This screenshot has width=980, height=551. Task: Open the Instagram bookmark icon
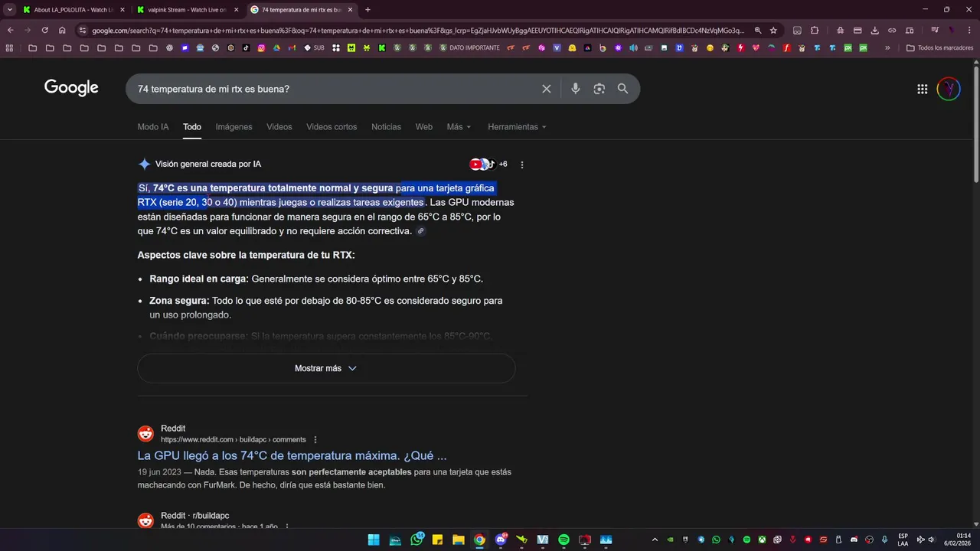pos(261,47)
